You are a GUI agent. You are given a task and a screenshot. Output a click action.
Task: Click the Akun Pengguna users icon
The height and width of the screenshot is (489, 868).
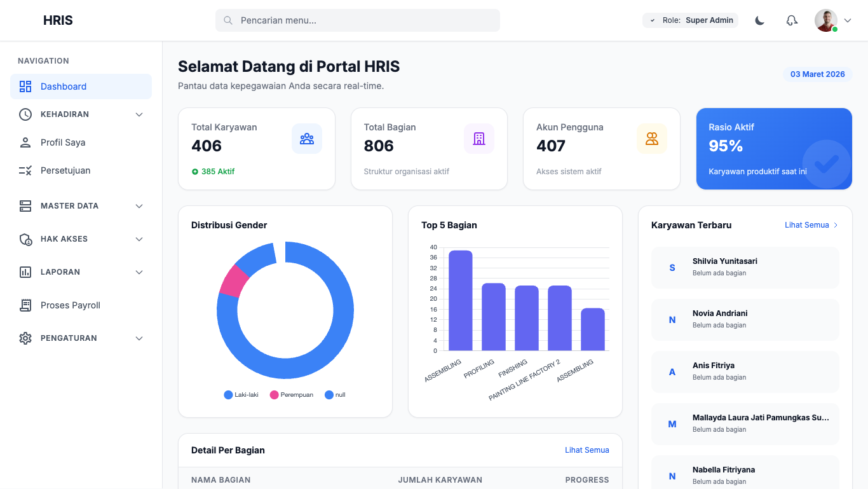(x=652, y=139)
